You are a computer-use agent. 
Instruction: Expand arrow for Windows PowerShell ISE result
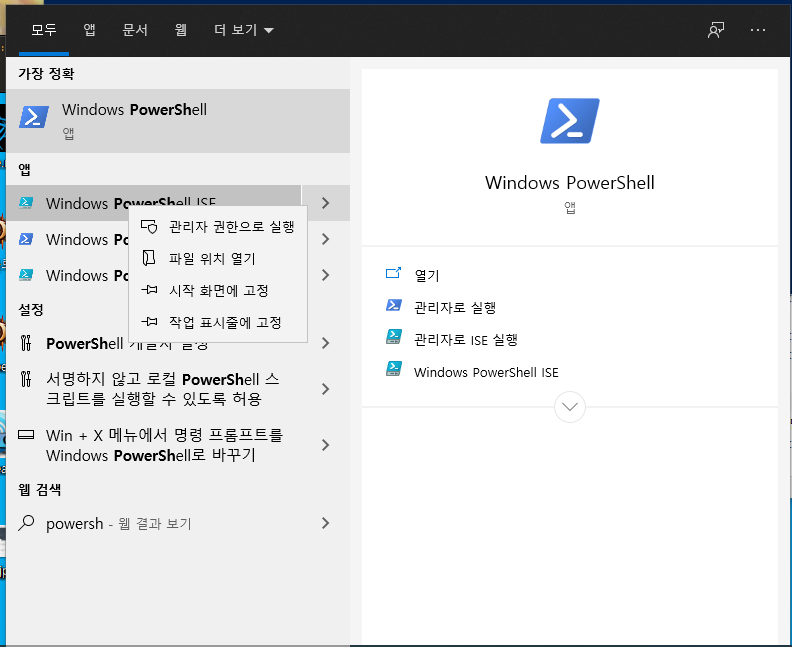326,203
